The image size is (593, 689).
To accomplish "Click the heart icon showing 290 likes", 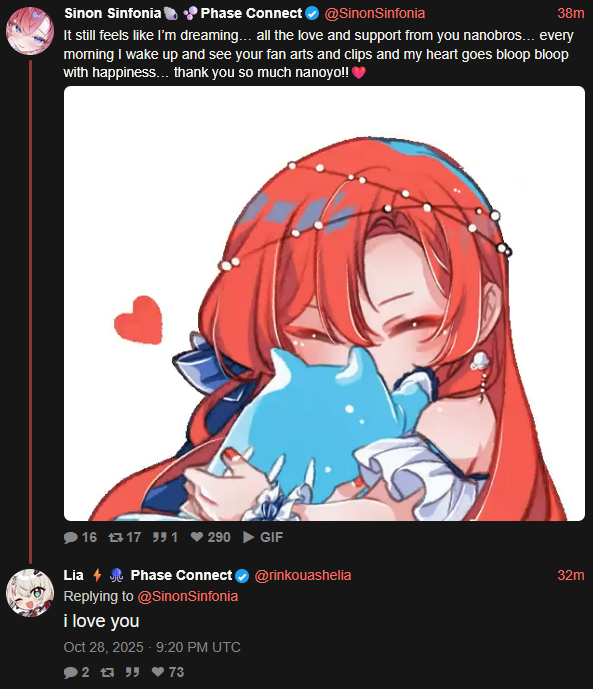I will click(197, 537).
